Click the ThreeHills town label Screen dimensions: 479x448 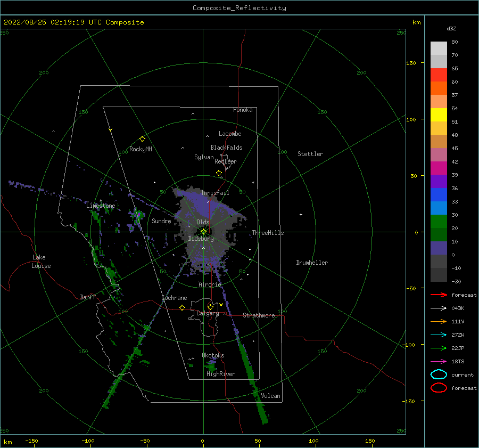pos(268,233)
